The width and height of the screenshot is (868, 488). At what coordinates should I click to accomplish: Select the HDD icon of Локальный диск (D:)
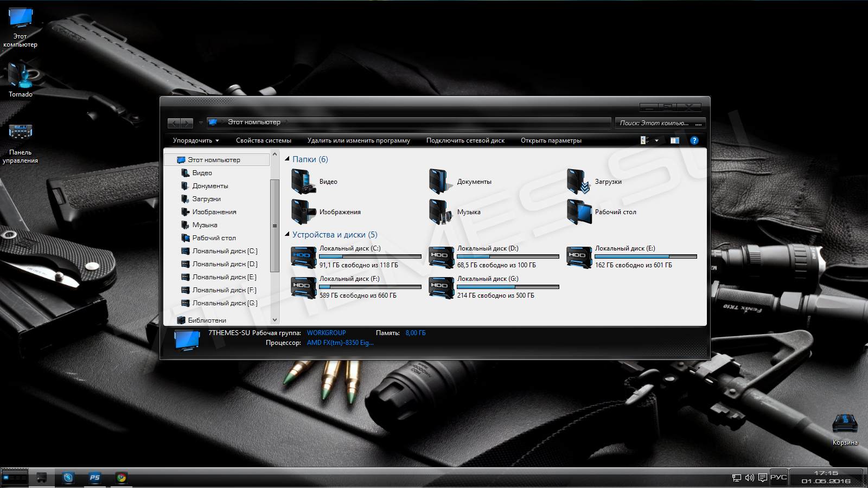click(442, 257)
